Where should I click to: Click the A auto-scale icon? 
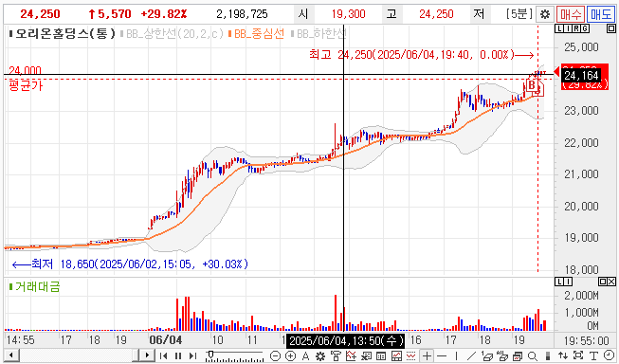coord(306,355)
